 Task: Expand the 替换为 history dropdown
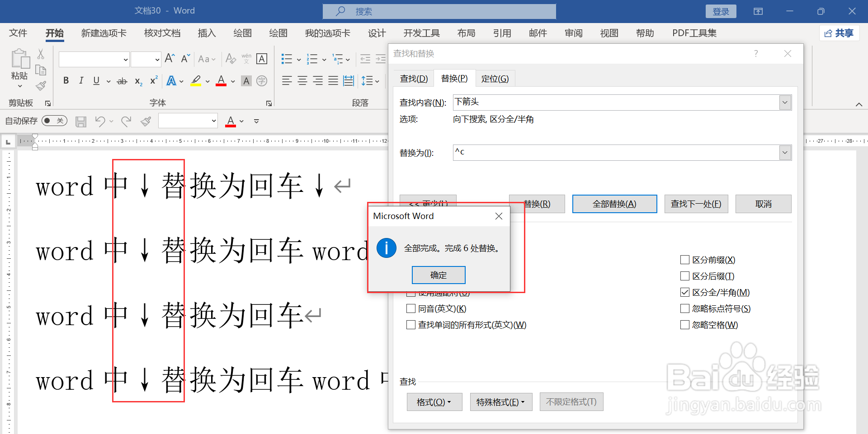tap(785, 153)
